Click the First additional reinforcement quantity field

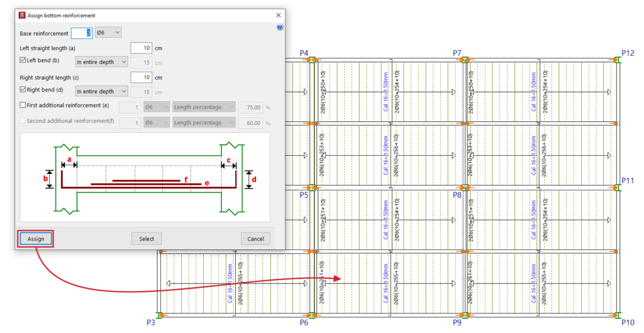click(x=130, y=107)
